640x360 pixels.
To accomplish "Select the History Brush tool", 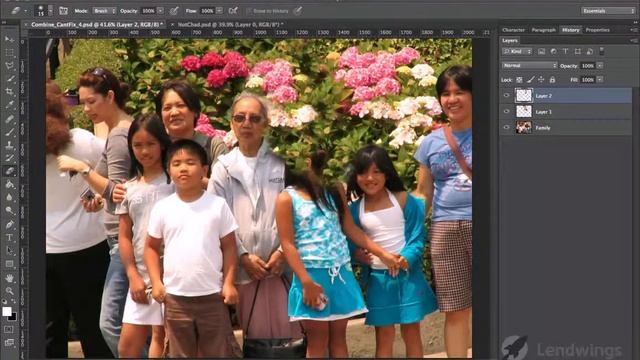I will (x=9, y=158).
